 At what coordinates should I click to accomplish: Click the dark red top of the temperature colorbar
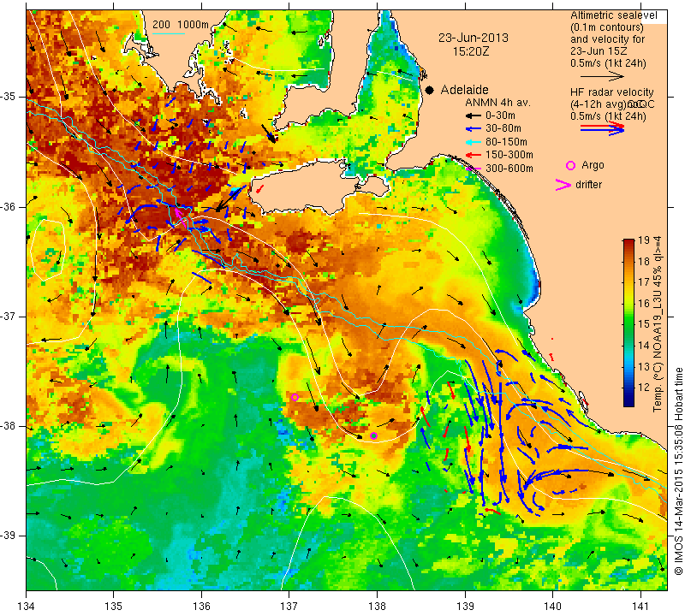[628, 243]
